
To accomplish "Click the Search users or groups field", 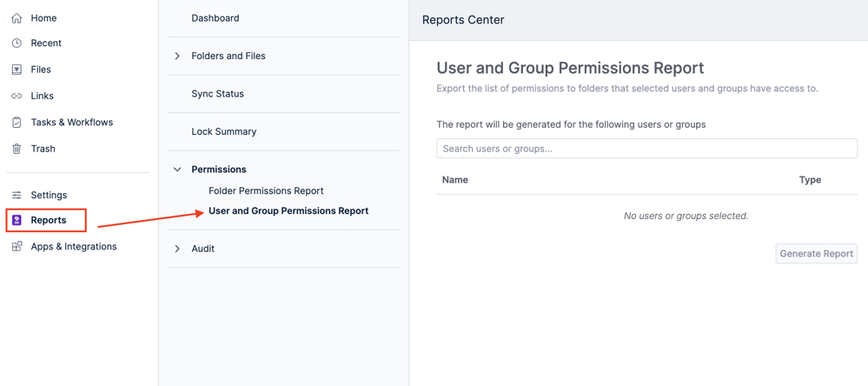I will 646,149.
